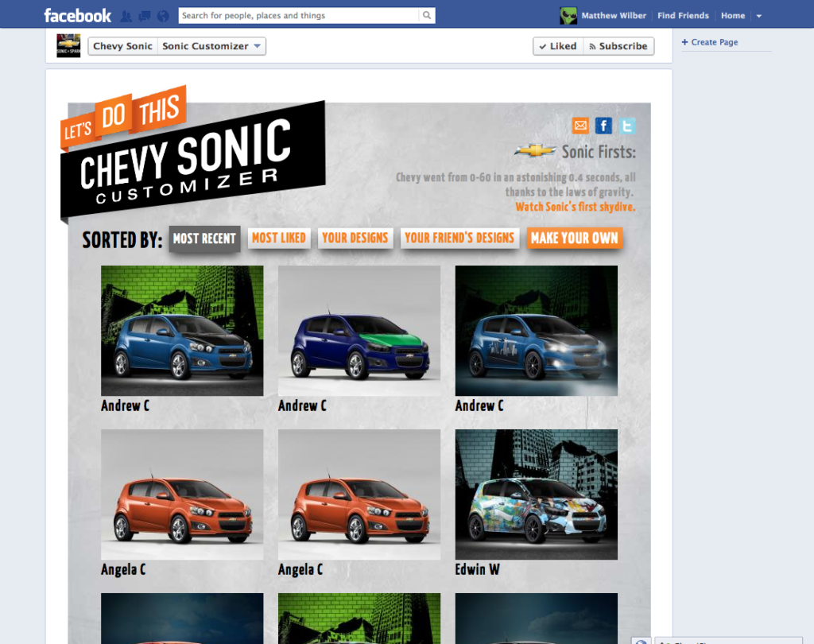
Task: Open Edwin W's graffiti car design thumbnail
Action: (x=536, y=495)
